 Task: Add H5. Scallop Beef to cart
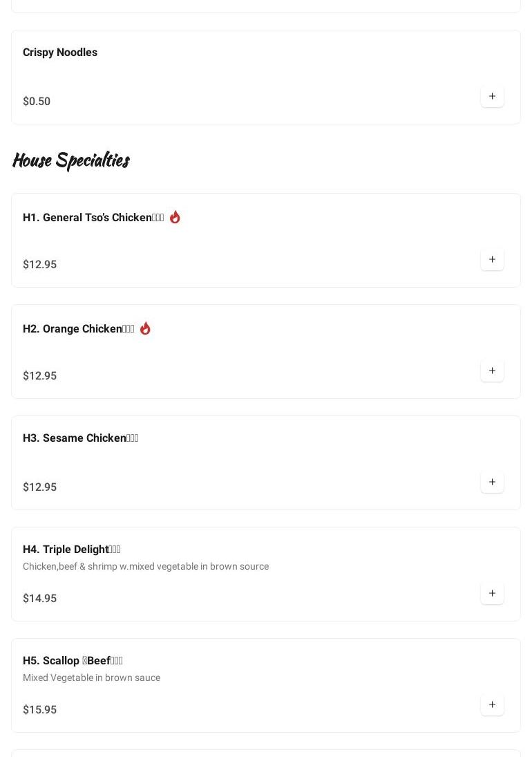click(492, 705)
